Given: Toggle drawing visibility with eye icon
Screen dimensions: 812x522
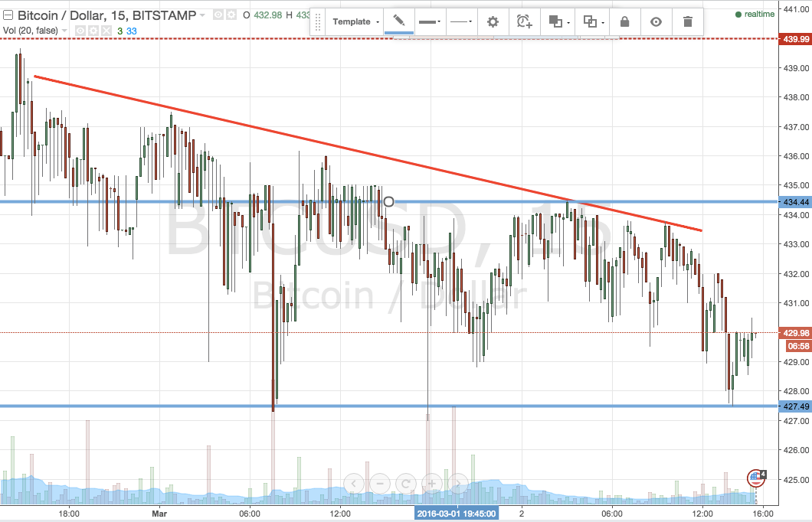Looking at the screenshot, I should [656, 21].
